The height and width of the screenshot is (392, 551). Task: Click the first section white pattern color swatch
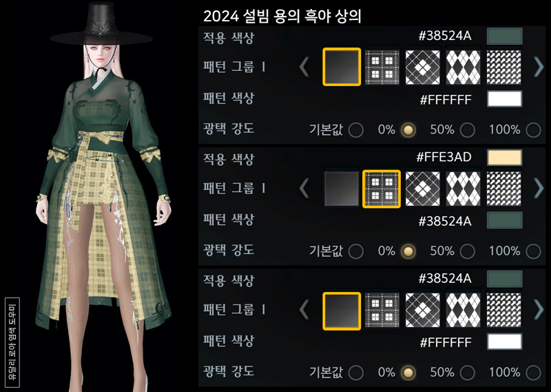point(504,99)
